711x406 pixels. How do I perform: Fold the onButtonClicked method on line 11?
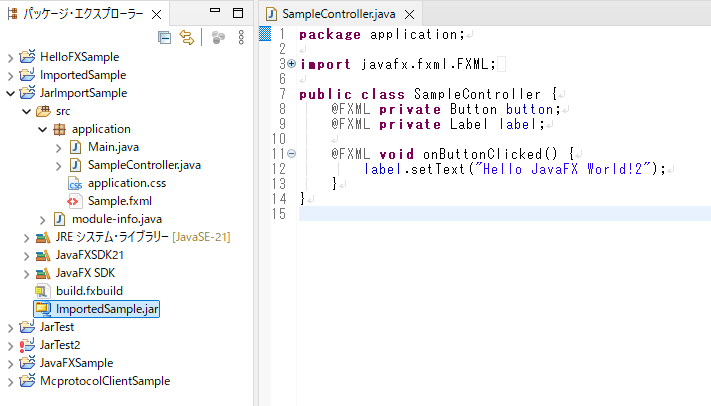(x=292, y=154)
